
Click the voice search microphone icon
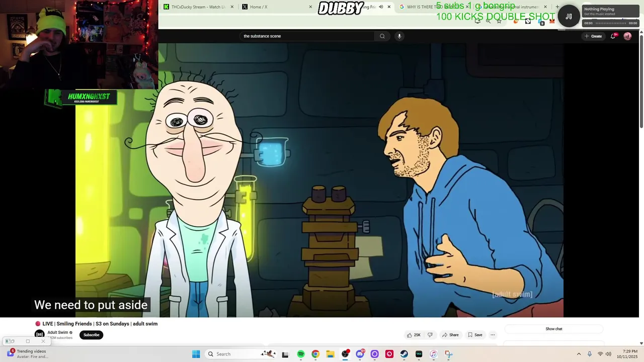point(399,36)
